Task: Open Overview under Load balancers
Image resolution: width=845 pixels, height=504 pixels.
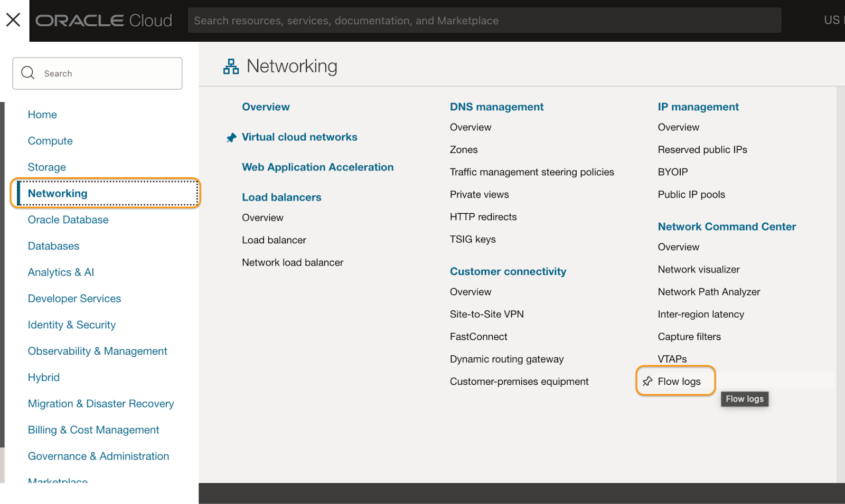Action: tap(262, 217)
